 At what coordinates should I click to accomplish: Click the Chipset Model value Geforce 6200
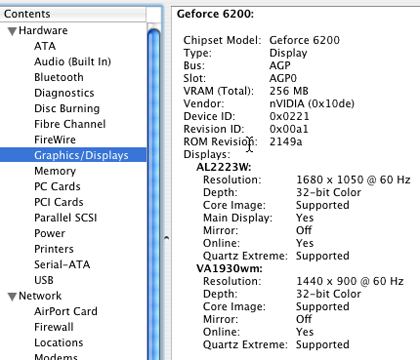click(304, 40)
